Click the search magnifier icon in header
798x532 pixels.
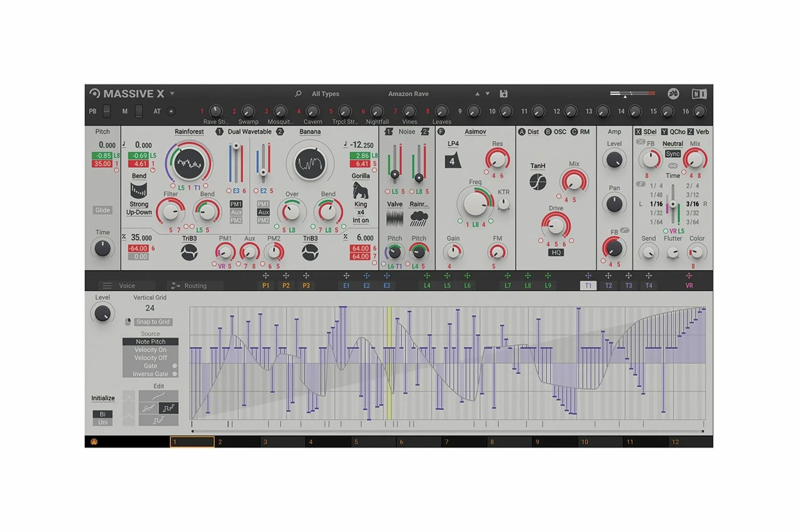tap(298, 94)
